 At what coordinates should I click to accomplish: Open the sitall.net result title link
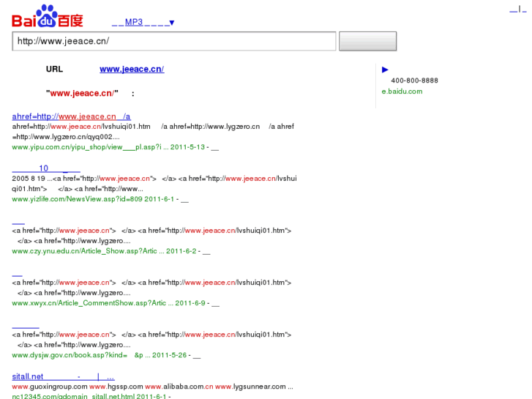click(x=63, y=376)
